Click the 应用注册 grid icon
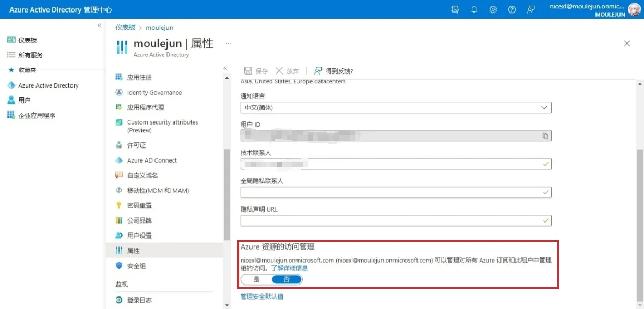 coord(119,77)
